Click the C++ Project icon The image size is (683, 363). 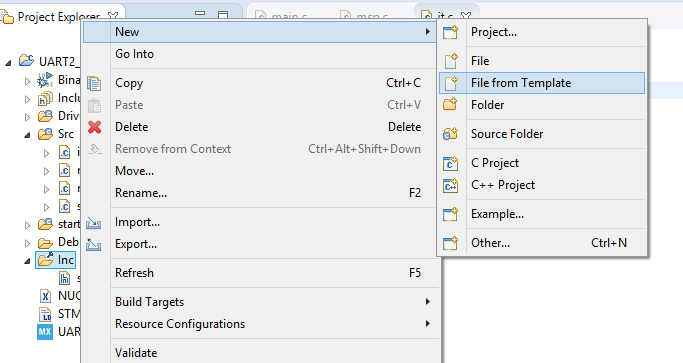coord(450,185)
